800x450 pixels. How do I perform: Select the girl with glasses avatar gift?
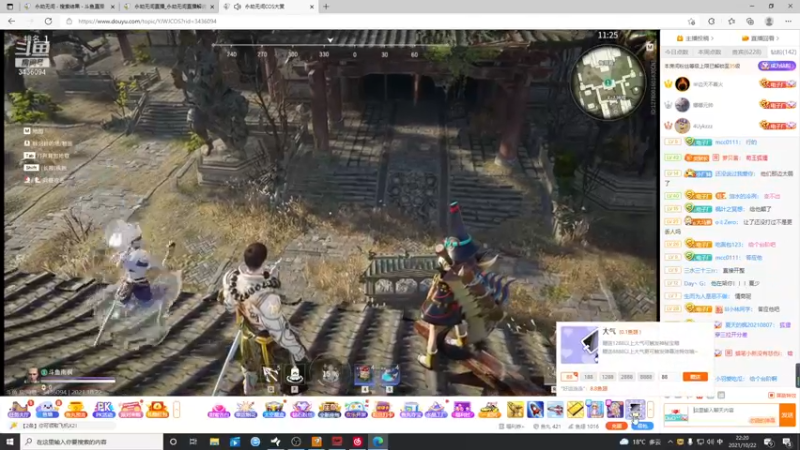pos(595,409)
